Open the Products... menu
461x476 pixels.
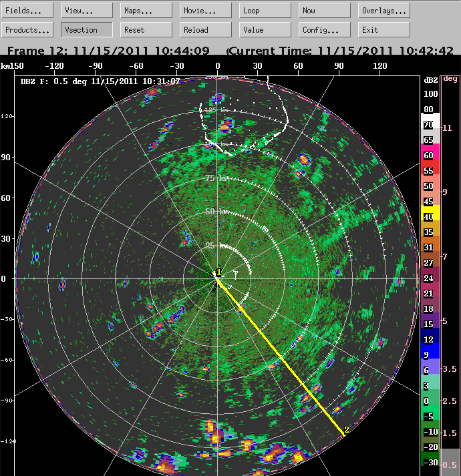pyautogui.click(x=28, y=30)
